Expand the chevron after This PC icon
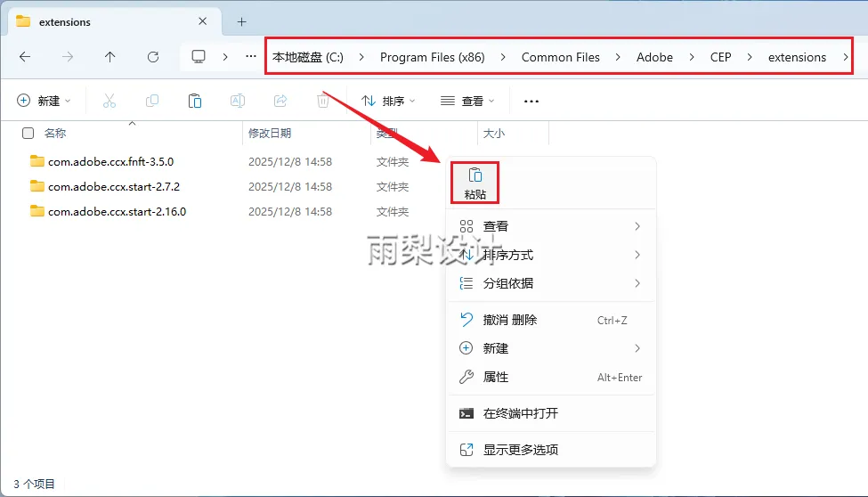868x497 pixels. (x=224, y=56)
